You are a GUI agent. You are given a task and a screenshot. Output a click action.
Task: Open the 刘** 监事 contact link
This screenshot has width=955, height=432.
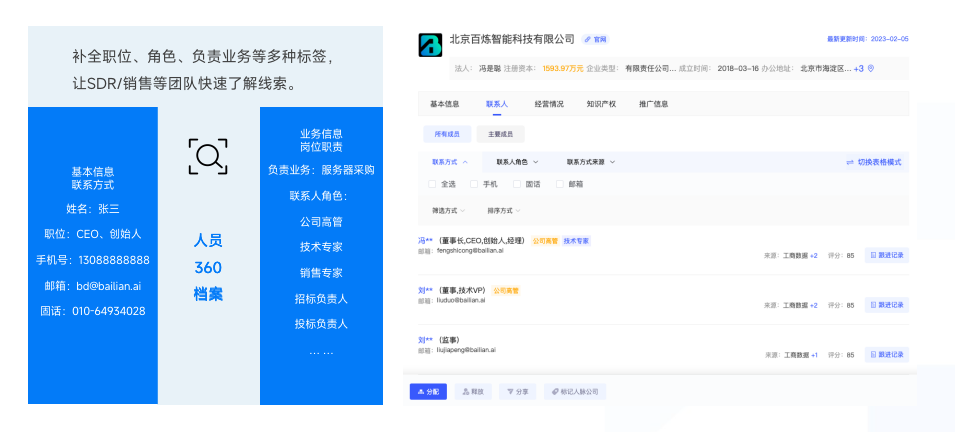[x=426, y=340]
